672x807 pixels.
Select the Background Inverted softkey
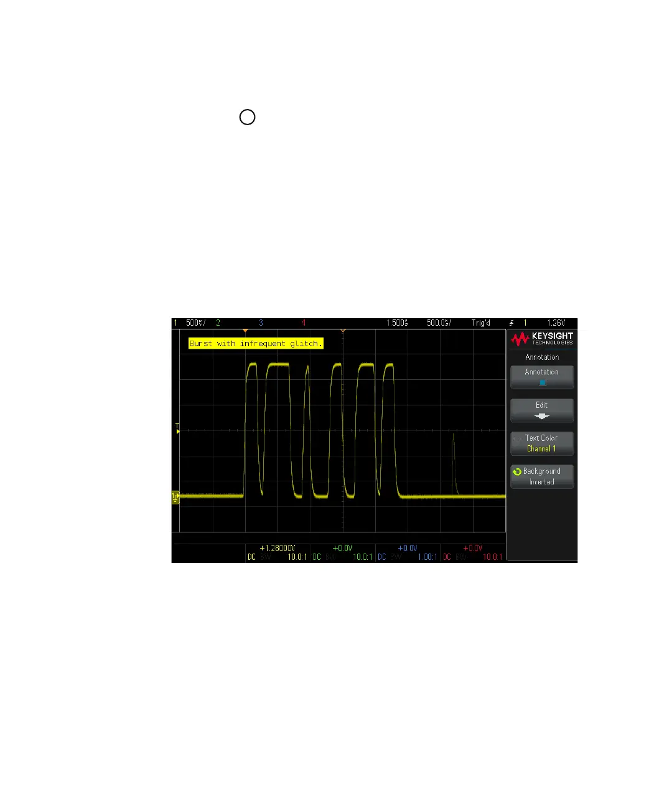542,476
